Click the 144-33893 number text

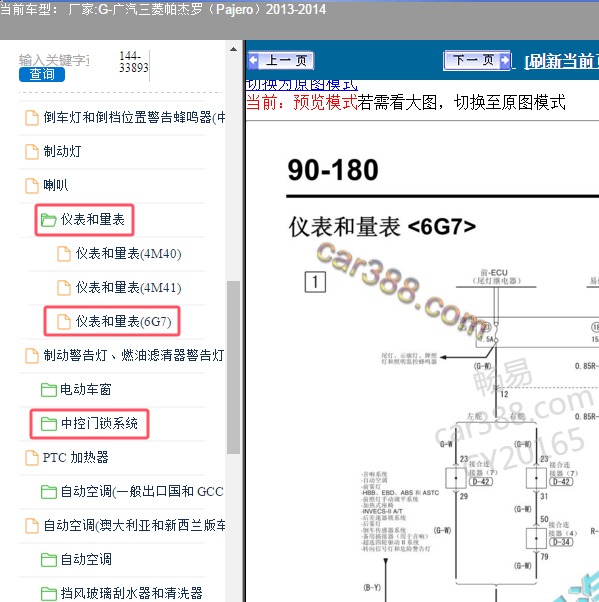[133, 62]
